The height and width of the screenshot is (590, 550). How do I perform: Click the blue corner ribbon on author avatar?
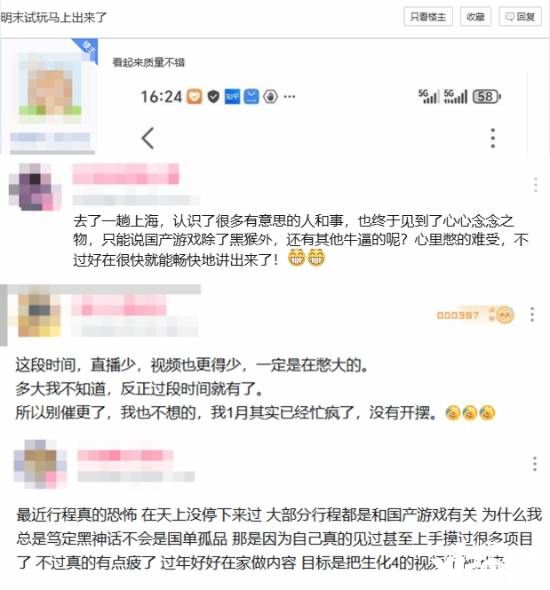tap(88, 48)
